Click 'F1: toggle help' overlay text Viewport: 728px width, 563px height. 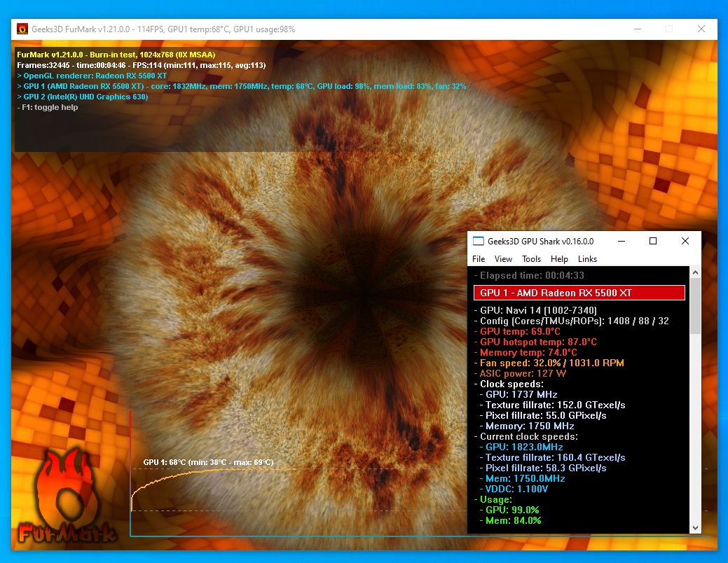pos(48,107)
